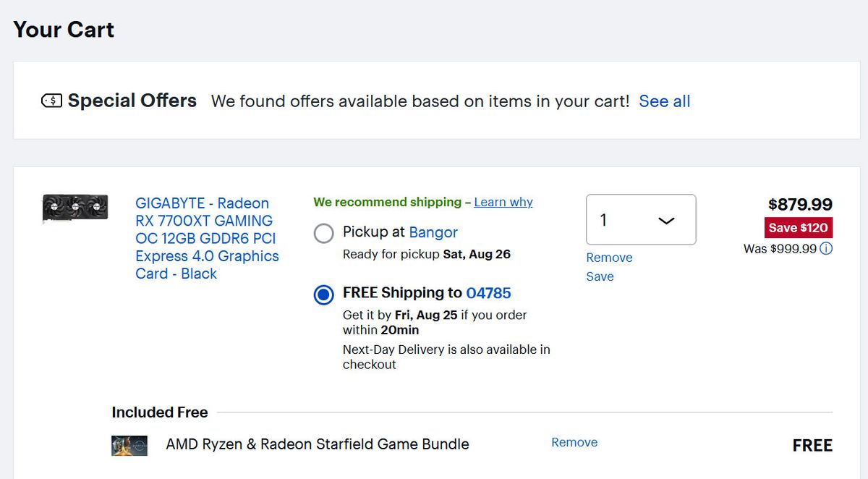Image resolution: width=868 pixels, height=479 pixels.
Task: Remove the Starfield Game Bundle
Action: (x=574, y=442)
